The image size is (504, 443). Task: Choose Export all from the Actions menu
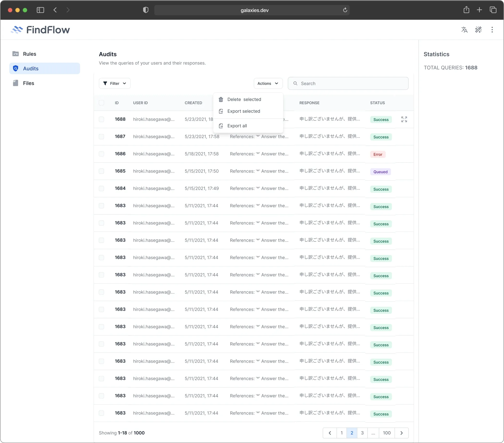pos(237,126)
